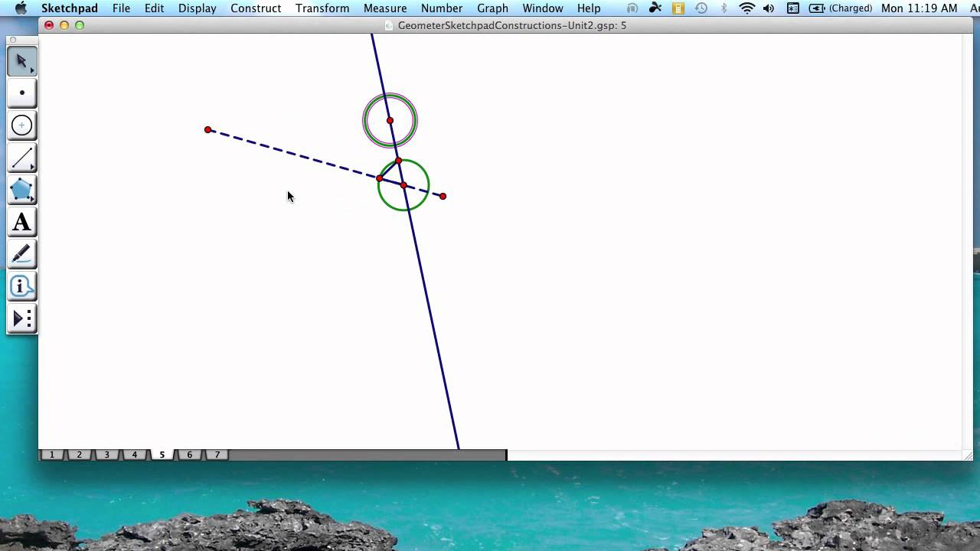Click the battery Charged indicator
Viewport: 980px width, 551px height.
[x=841, y=8]
